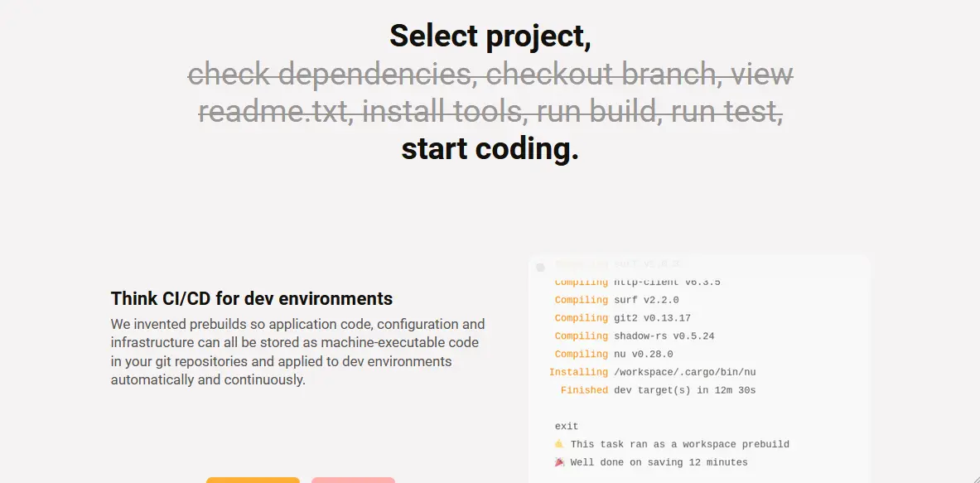980x483 pixels.
Task: Click "Think CI/CD for dev environments" heading
Action: [252, 298]
